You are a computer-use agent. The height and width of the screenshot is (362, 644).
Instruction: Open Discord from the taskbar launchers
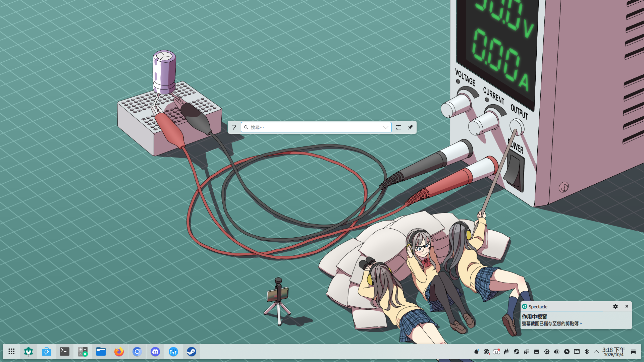click(x=155, y=352)
